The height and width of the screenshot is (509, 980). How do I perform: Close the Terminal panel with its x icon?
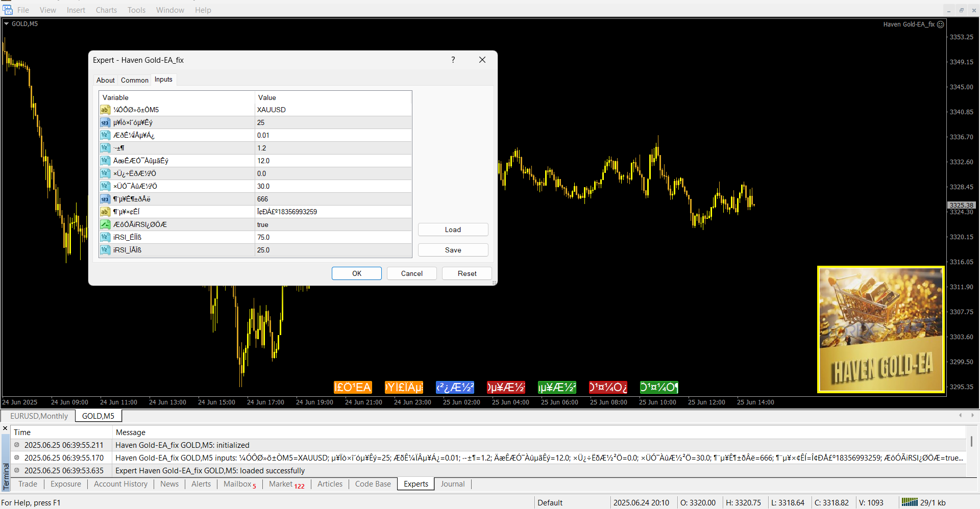5,428
